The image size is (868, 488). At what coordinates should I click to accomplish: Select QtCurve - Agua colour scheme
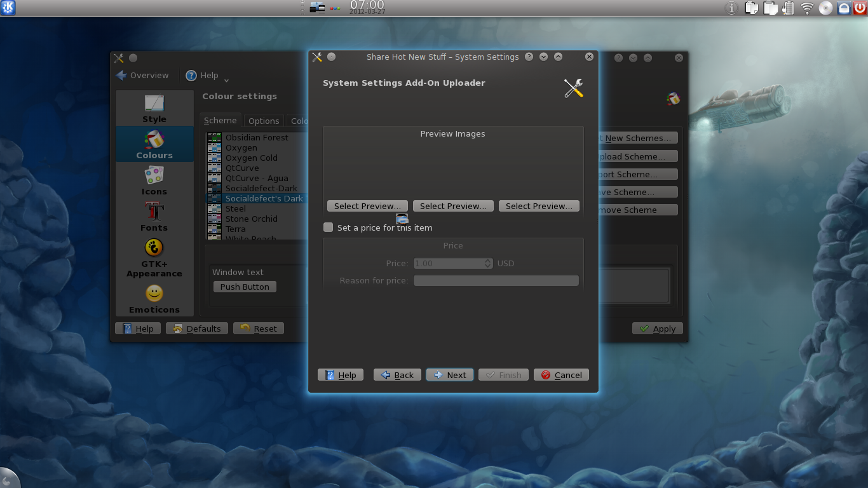[257, 178]
